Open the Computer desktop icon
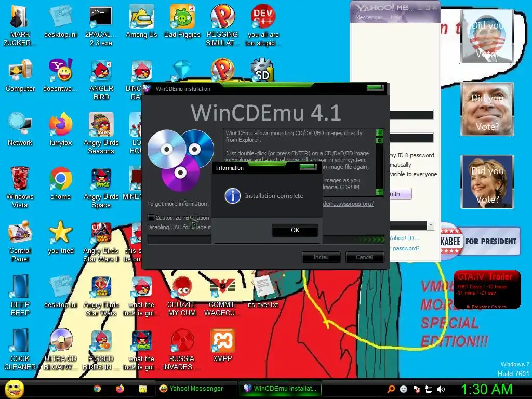Viewport: 532px width, 399px height. 20,75
